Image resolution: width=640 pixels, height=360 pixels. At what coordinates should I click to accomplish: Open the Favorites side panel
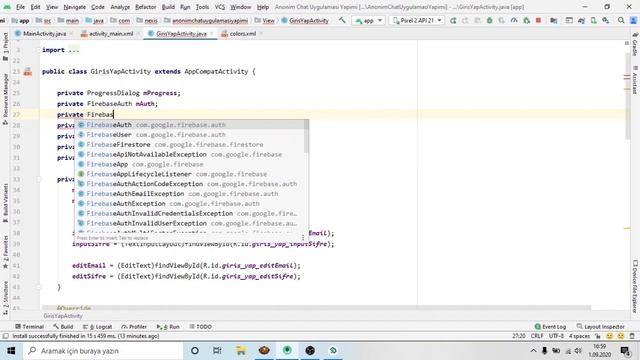5,252
